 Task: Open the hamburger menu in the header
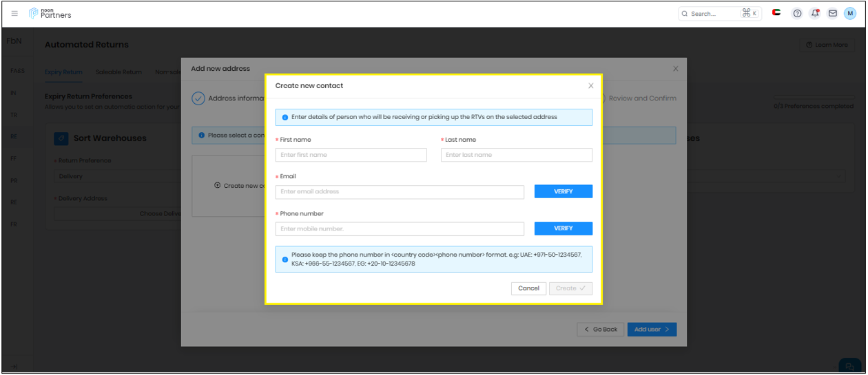[x=14, y=14]
